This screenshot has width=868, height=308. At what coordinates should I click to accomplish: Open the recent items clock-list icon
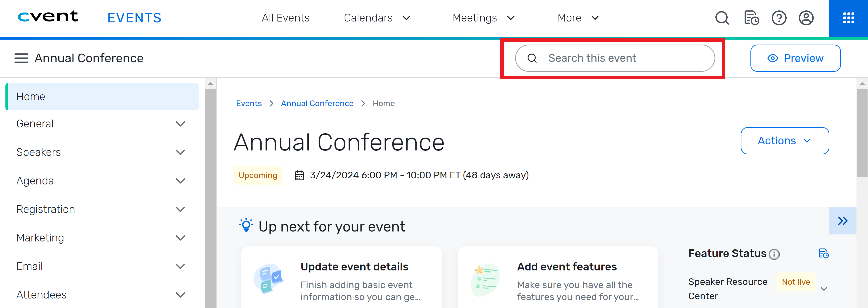pos(751,18)
